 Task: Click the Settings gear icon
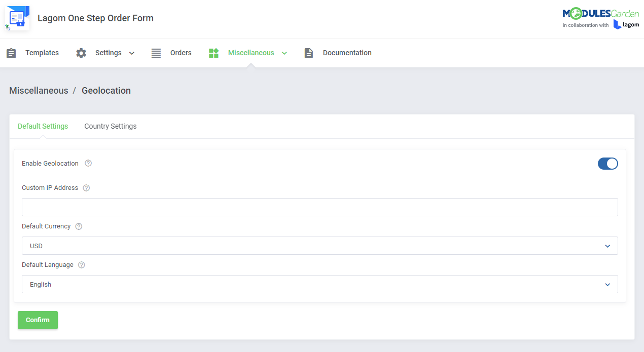pyautogui.click(x=81, y=53)
